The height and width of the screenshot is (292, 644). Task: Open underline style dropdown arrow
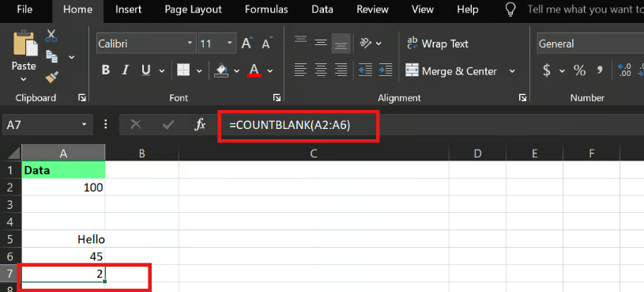coord(161,70)
